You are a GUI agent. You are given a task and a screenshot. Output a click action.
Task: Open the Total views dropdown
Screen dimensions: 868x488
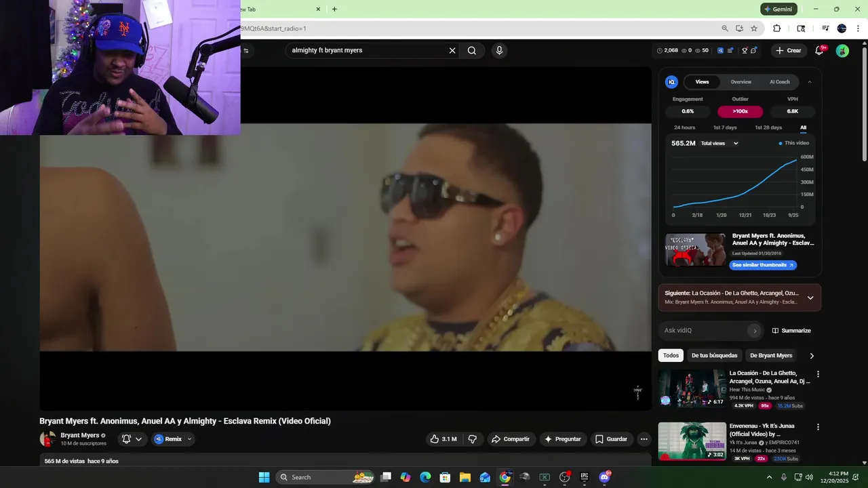click(x=719, y=143)
